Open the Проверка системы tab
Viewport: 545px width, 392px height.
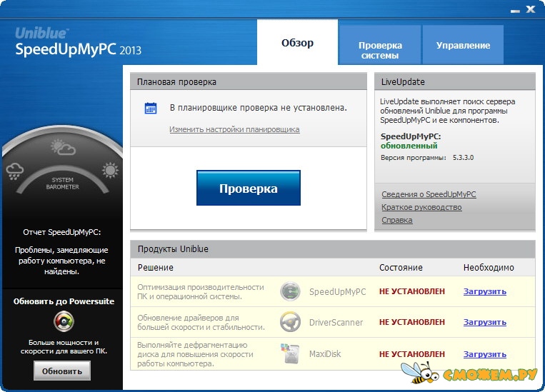point(380,45)
